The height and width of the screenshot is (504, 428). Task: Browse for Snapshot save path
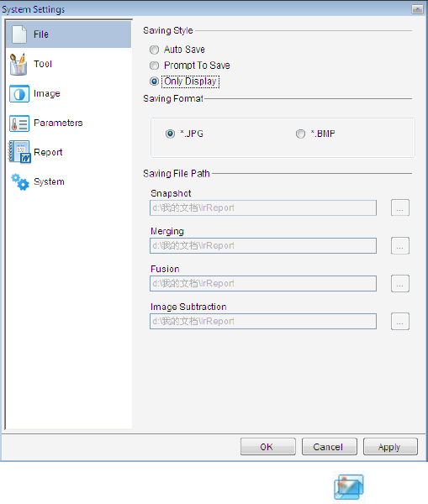400,207
